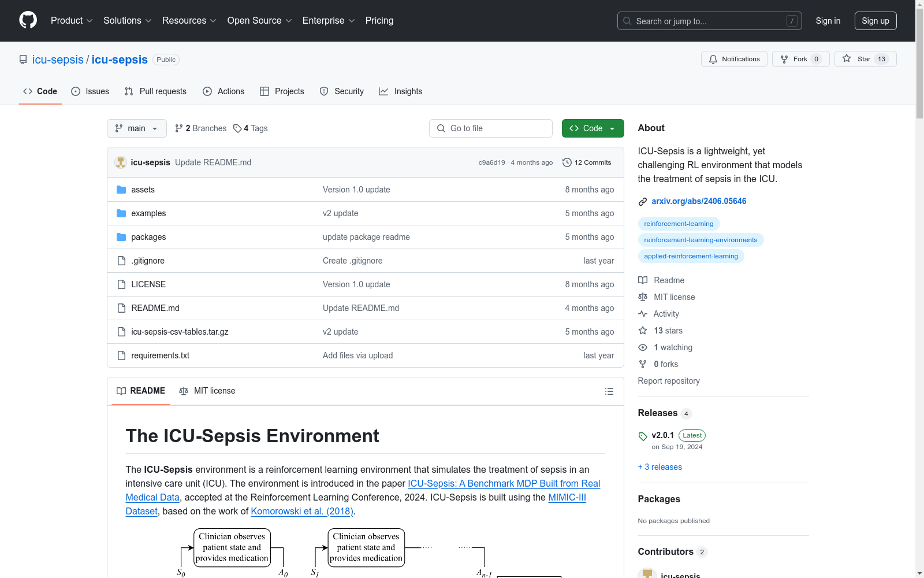The width and height of the screenshot is (924, 578).
Task: Click the README.md file icon
Action: 121,308
